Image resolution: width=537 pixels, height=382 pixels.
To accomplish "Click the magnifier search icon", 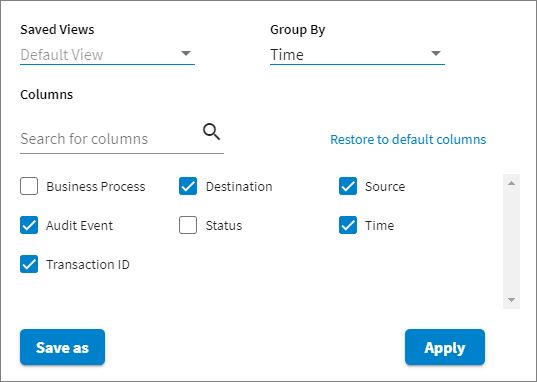I will pyautogui.click(x=212, y=132).
